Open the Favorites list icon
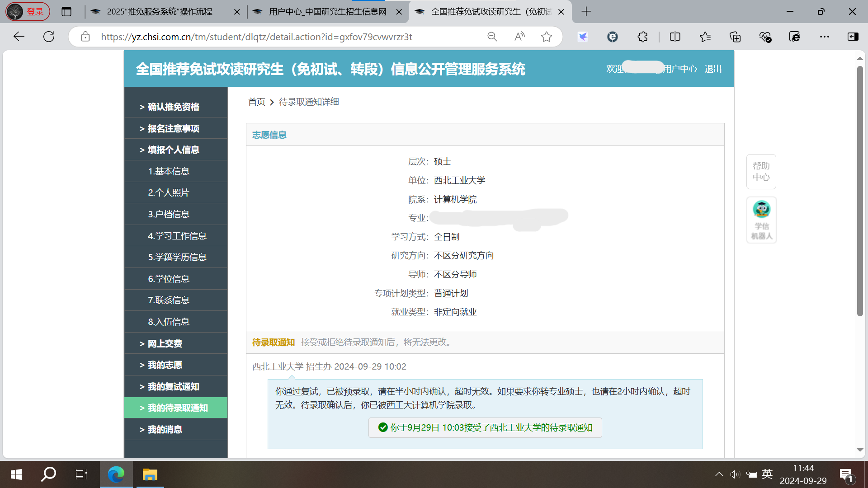 click(705, 37)
